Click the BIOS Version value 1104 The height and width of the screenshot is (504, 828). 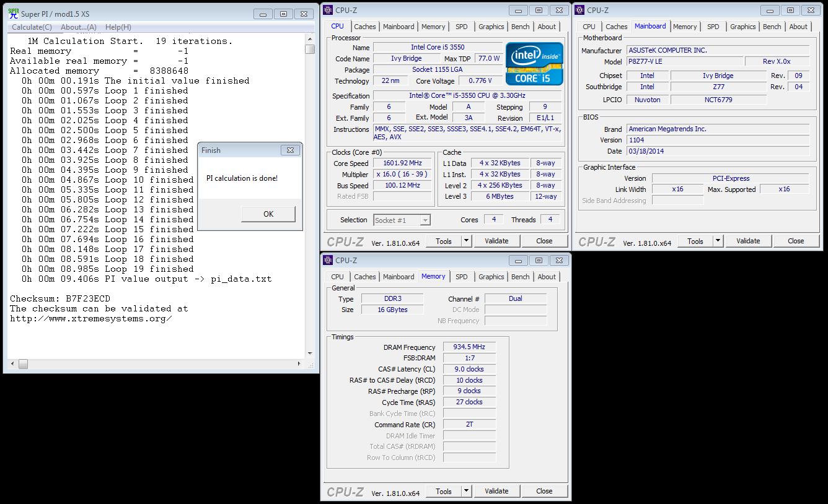point(718,140)
